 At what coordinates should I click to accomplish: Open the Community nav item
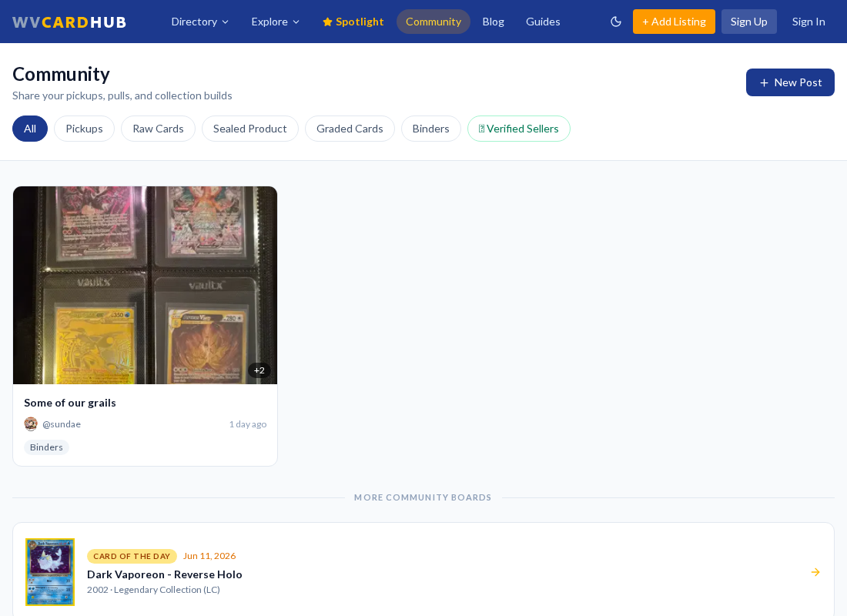tap(434, 22)
